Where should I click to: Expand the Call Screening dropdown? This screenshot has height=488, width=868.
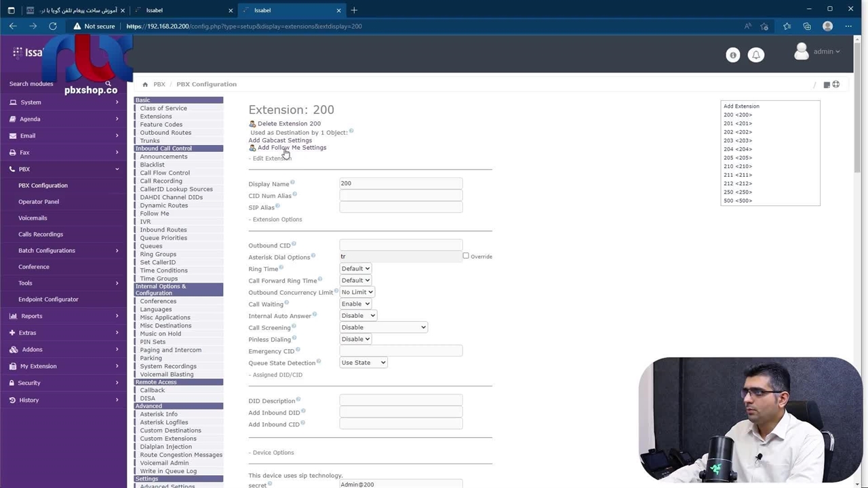click(383, 327)
